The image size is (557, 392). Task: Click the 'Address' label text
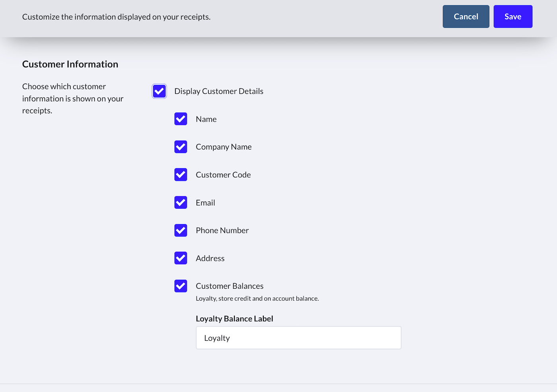[x=210, y=258]
